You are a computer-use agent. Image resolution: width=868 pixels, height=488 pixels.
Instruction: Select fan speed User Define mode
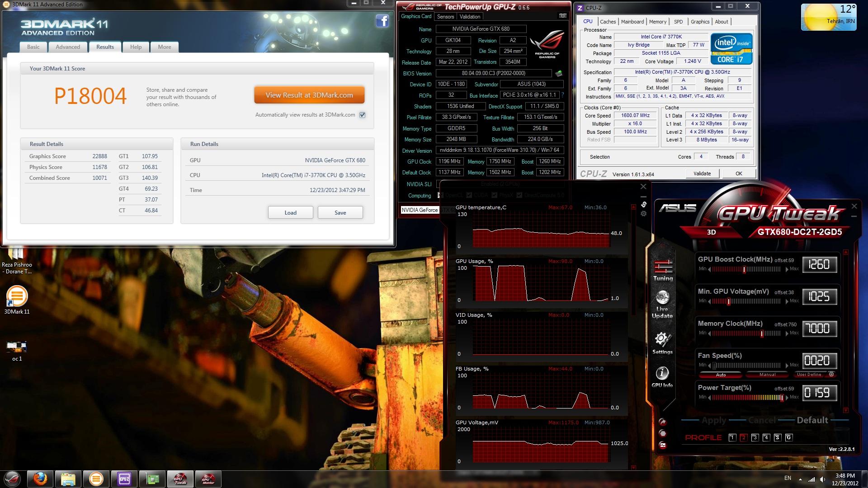click(x=809, y=375)
